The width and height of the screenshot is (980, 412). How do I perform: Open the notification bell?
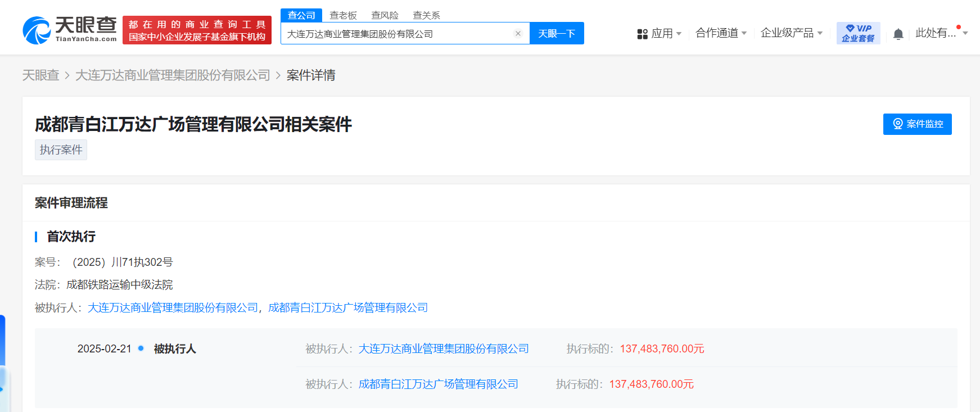point(898,34)
